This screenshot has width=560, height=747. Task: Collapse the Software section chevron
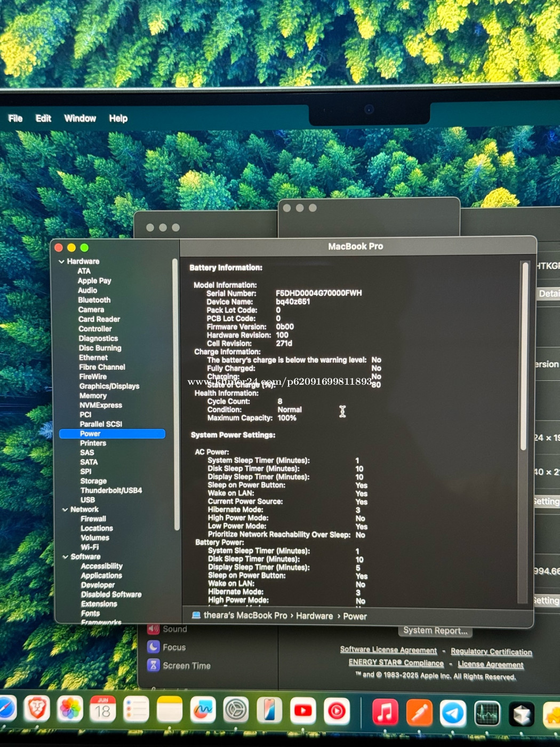tap(66, 557)
